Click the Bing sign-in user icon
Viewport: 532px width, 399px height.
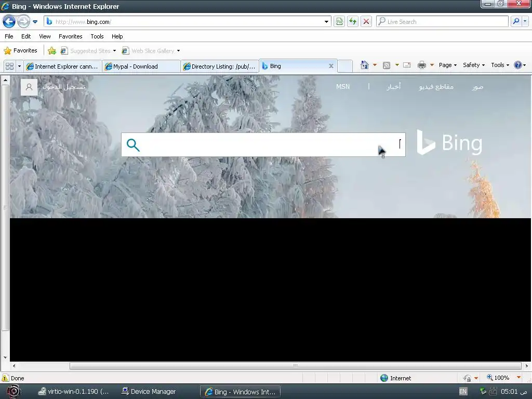coord(29,87)
